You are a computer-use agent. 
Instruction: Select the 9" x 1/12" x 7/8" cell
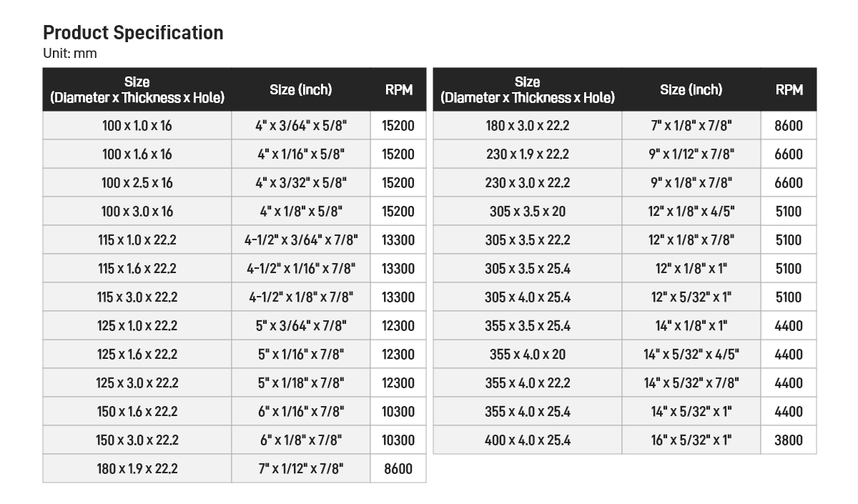691,154
